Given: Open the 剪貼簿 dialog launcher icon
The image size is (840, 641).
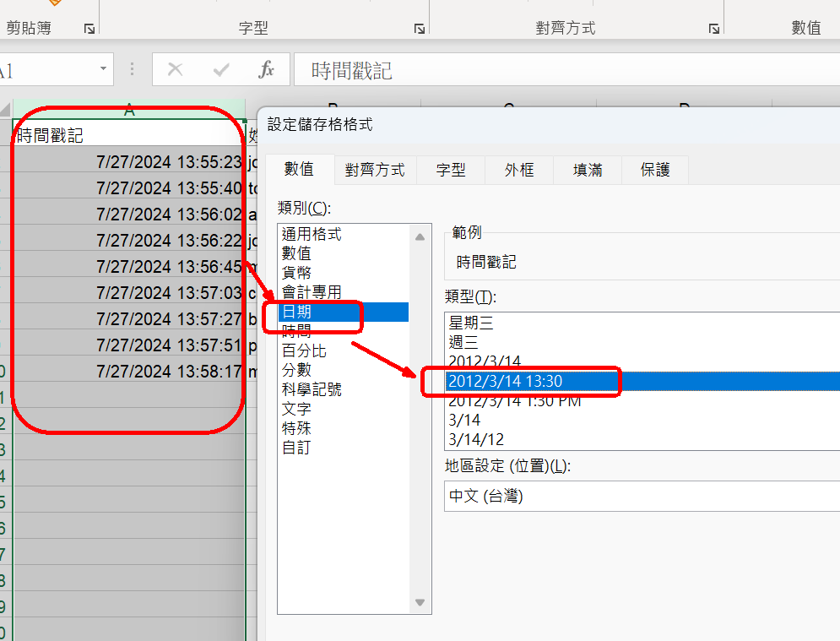Looking at the screenshot, I should tap(89, 30).
